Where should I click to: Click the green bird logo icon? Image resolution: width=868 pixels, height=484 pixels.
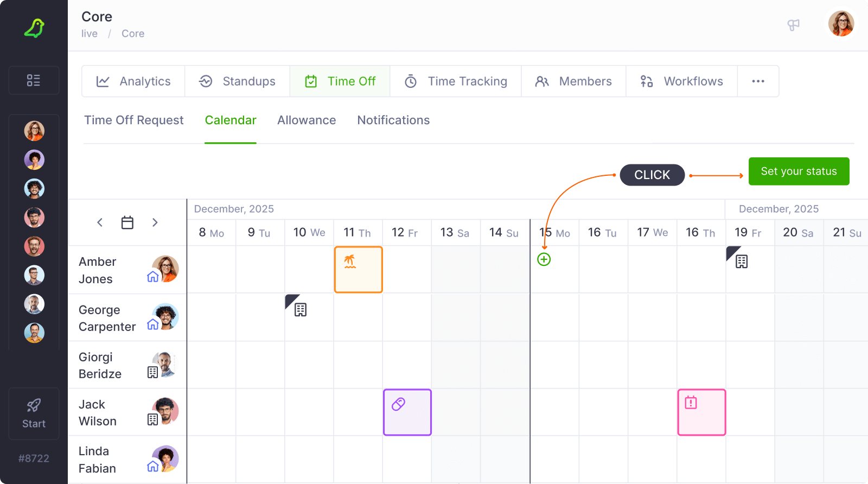34,28
